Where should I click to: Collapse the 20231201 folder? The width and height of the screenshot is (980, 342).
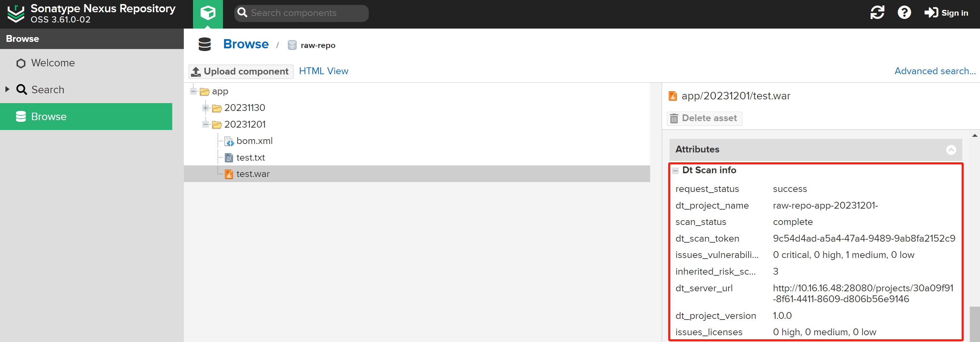(x=206, y=125)
